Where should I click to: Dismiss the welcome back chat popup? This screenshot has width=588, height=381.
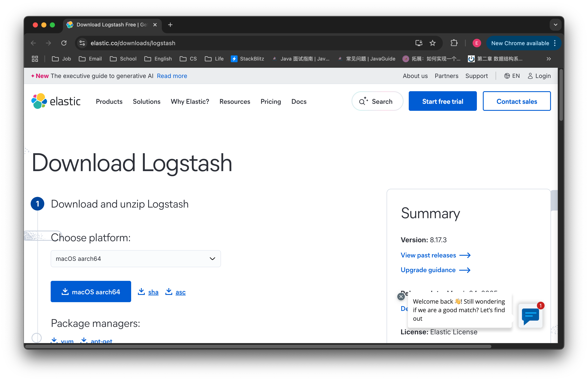pyautogui.click(x=401, y=296)
